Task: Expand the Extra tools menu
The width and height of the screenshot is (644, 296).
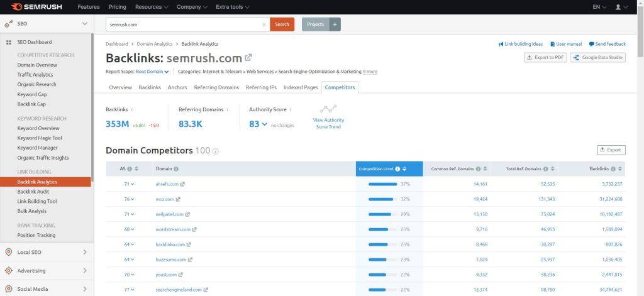Action: pyautogui.click(x=233, y=7)
